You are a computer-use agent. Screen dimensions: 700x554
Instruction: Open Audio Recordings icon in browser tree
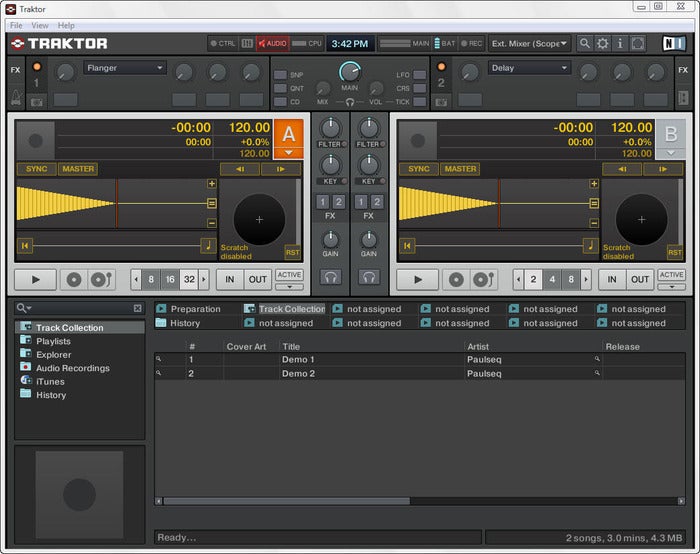click(25, 367)
